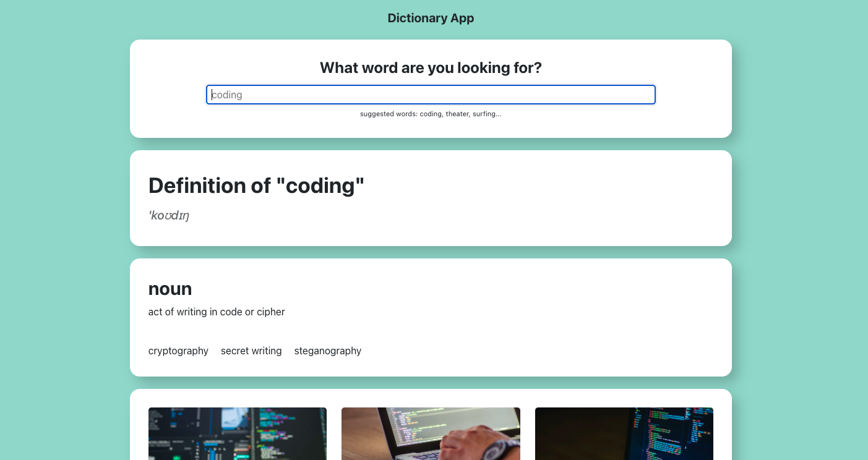Click the "Dictionary App" title
This screenshot has width=868, height=460.
(x=431, y=18)
